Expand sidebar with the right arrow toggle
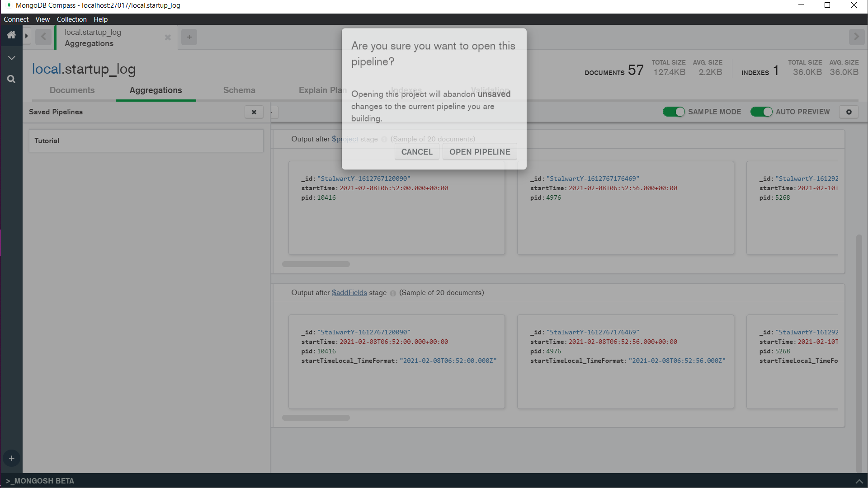This screenshot has height=488, width=868. 27,36
